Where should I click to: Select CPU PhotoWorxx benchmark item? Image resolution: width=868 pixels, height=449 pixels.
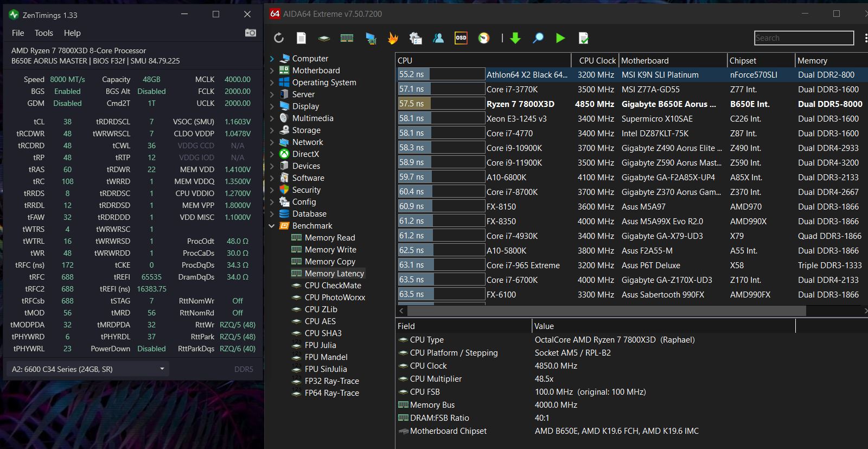coord(334,298)
